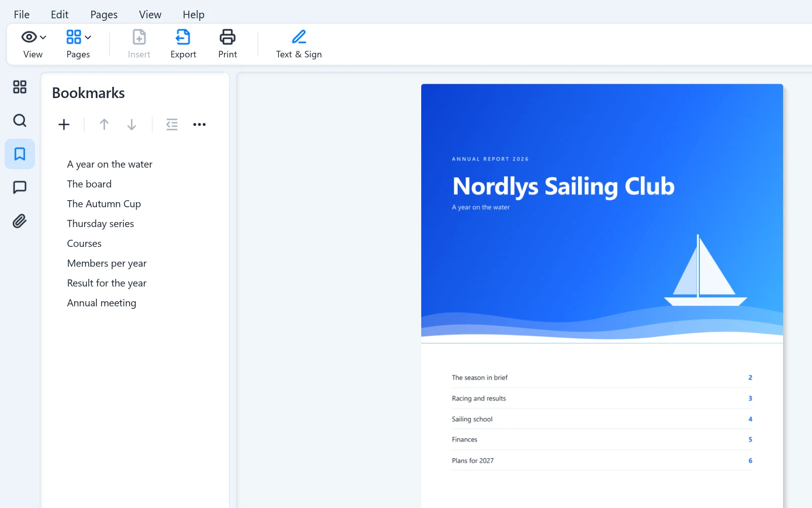
Task: Open the attachments paperclip panel
Action: point(20,221)
